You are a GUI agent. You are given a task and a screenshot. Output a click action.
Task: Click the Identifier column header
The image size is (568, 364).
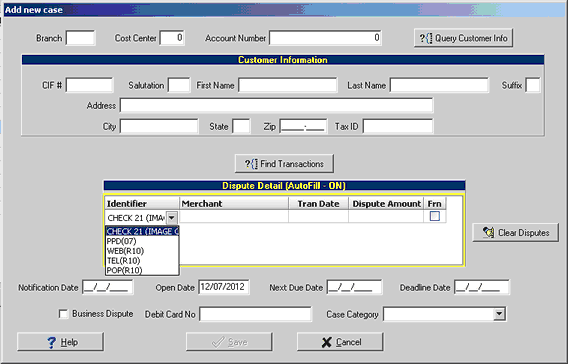pyautogui.click(x=142, y=204)
